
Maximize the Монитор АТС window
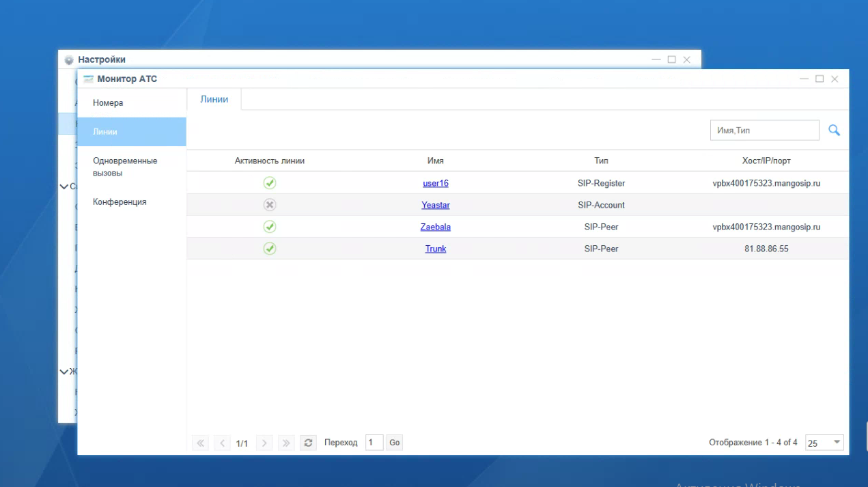820,79
